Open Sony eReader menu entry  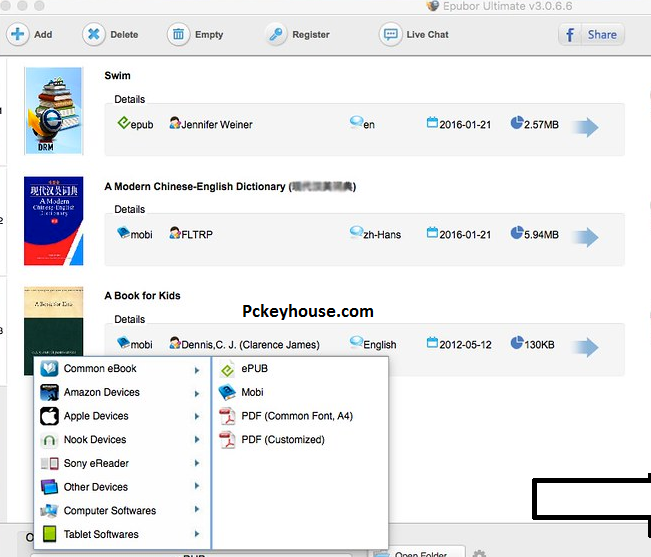pyautogui.click(x=122, y=463)
